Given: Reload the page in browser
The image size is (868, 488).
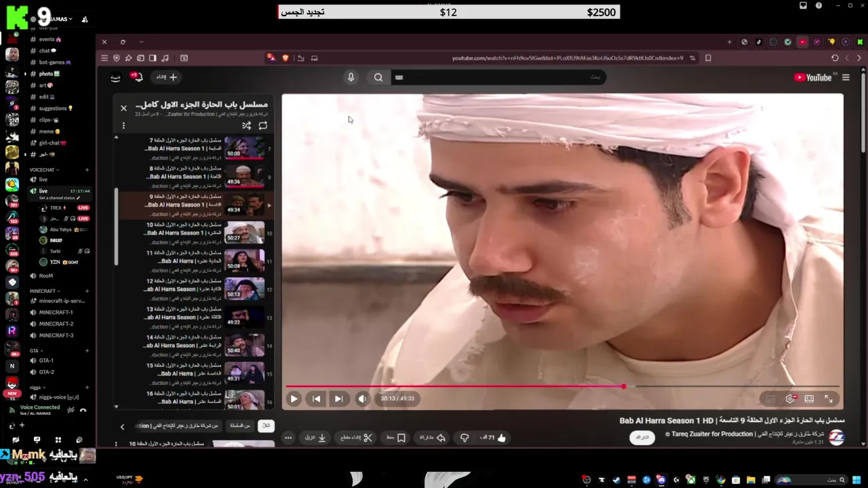Looking at the screenshot, I should pos(835,58).
